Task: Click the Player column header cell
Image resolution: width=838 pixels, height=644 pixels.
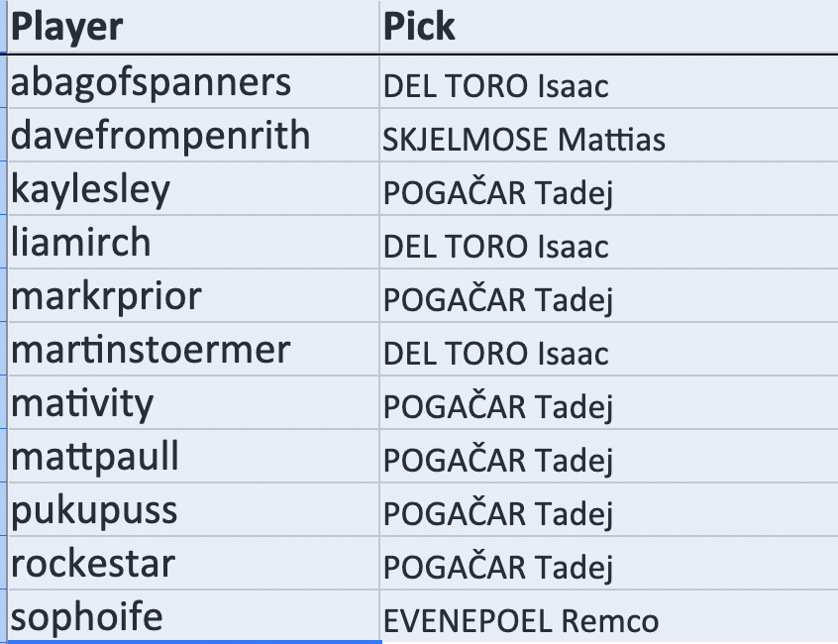Action: tap(193, 27)
